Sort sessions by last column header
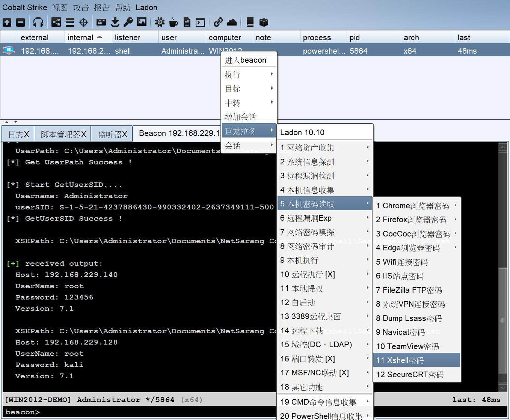Screen dimensions: 510x420 (x=482, y=38)
